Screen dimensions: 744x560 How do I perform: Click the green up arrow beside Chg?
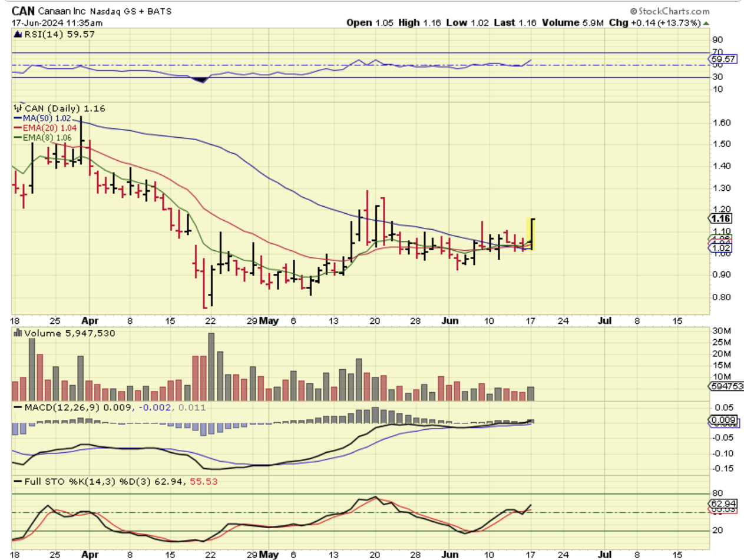coord(706,23)
